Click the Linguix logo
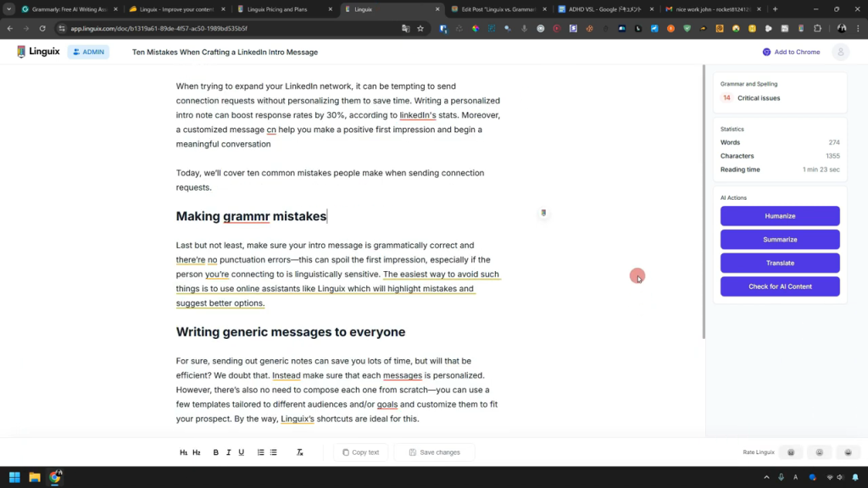This screenshot has height=488, width=868. [x=37, y=52]
